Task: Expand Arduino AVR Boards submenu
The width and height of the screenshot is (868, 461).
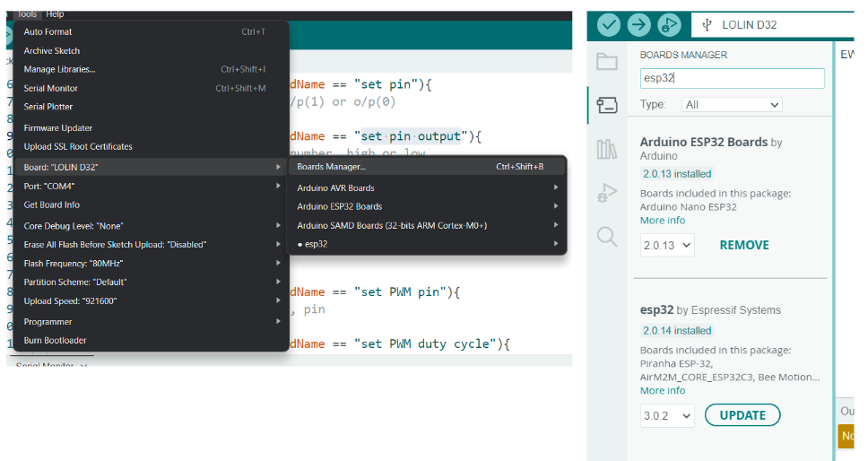Action: click(x=426, y=188)
